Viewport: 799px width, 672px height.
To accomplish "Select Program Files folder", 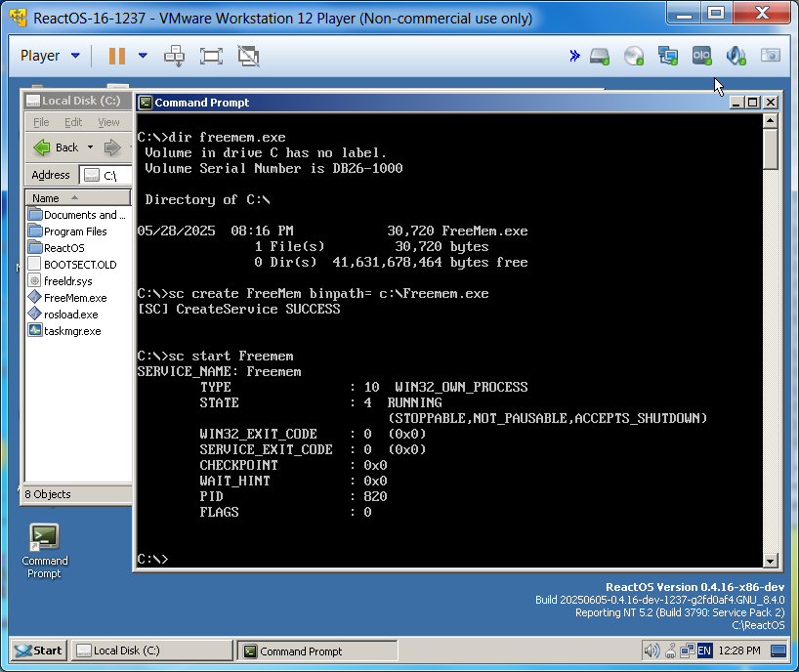I will click(x=68, y=231).
